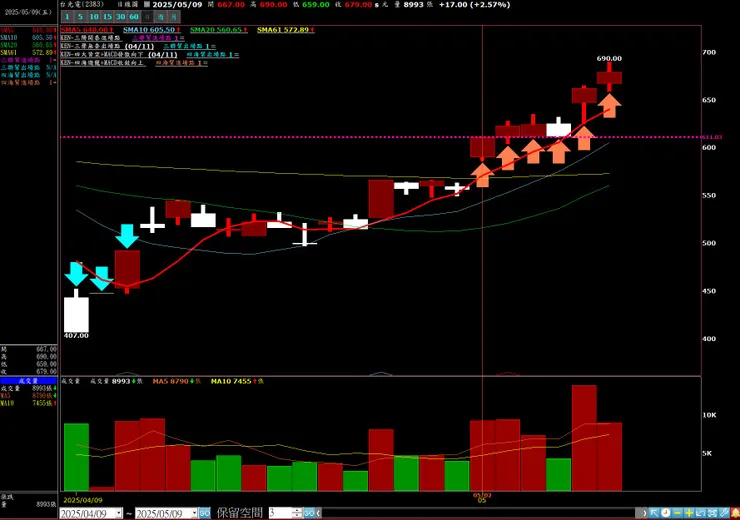Viewport: 740px width, 520px height.
Task: Select the 15-minute timeframe button
Action: click(107, 17)
